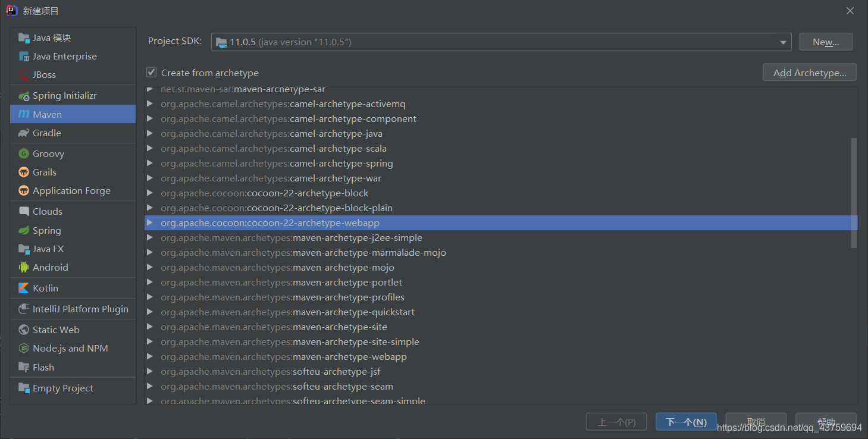The image size is (868, 439).
Task: Click the 上一个(P) previous button
Action: click(x=616, y=422)
